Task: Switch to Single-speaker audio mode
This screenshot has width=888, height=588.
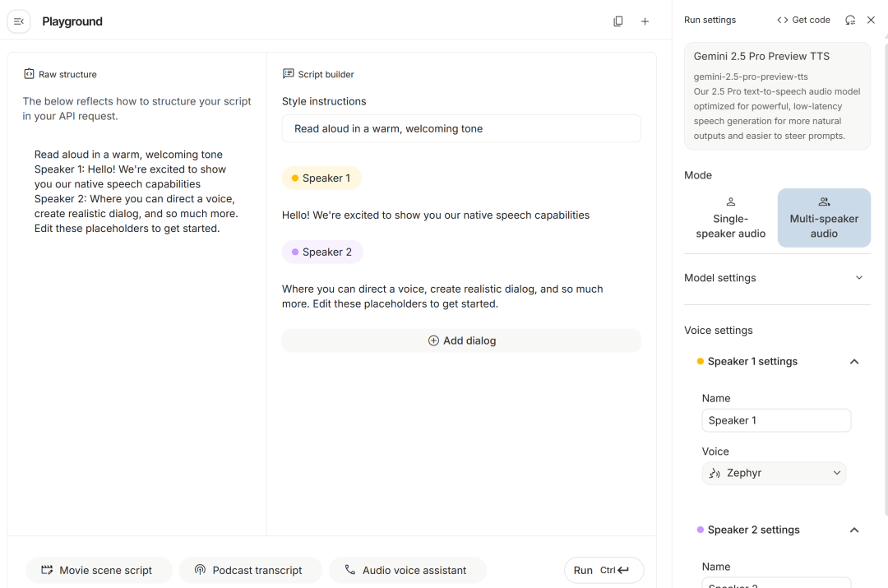Action: (730, 218)
